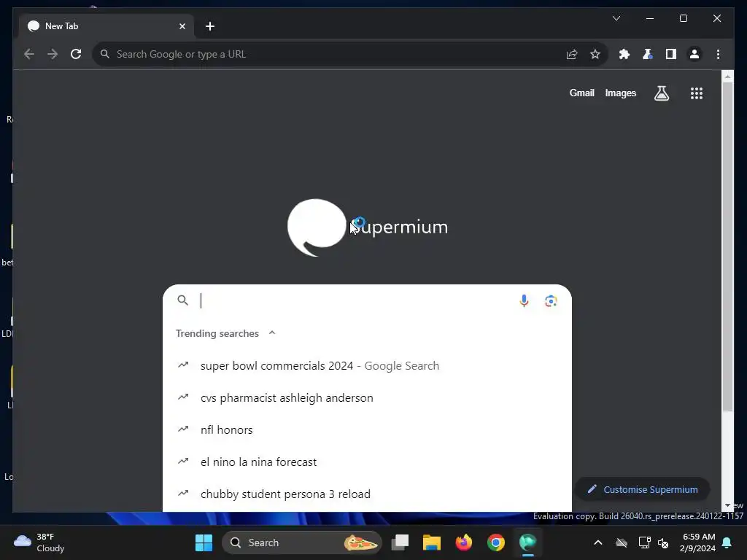Open the three-dot browser menu
Viewport: 747px width, 560px height.
(718, 54)
